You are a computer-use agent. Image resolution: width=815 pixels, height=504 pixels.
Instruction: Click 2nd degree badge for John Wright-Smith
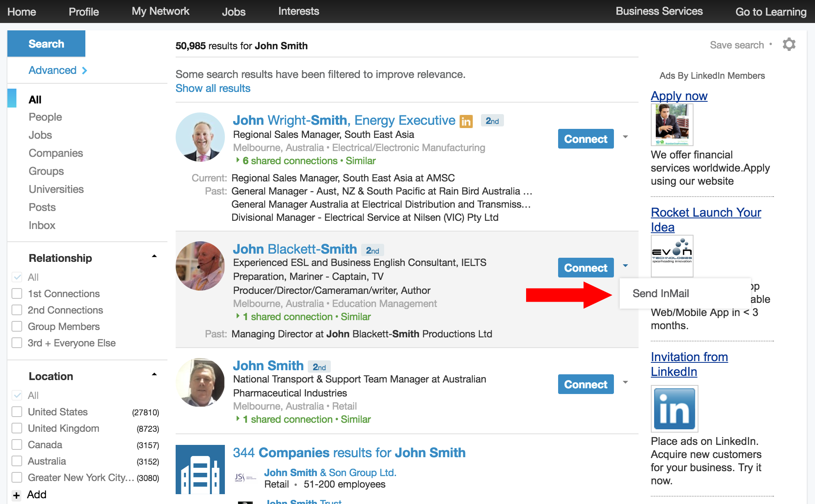pos(492,121)
